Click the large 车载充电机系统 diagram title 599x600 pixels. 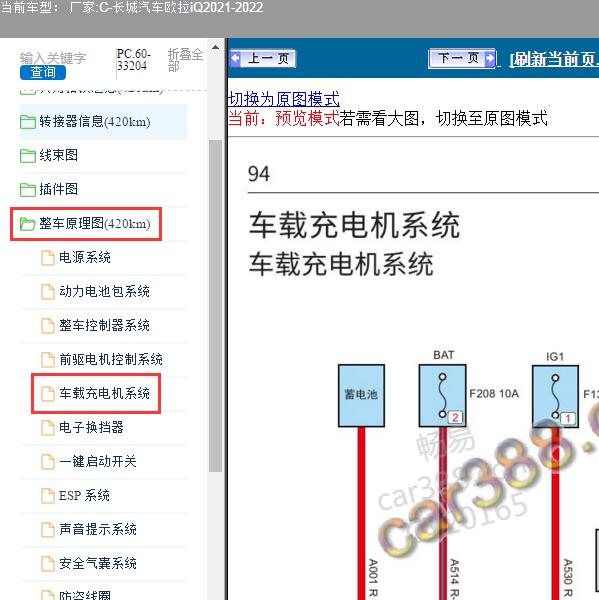(354, 225)
